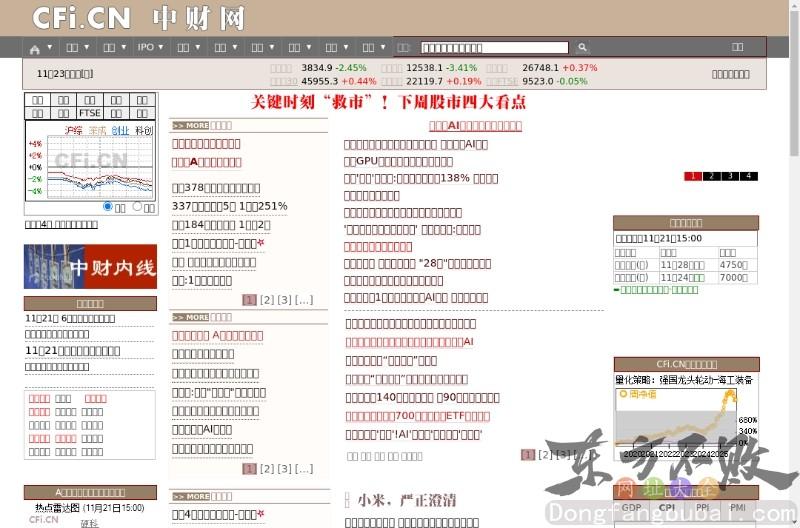The height and width of the screenshot is (528, 800).
Task: Open the 中财内线 banner image
Action: [90, 267]
